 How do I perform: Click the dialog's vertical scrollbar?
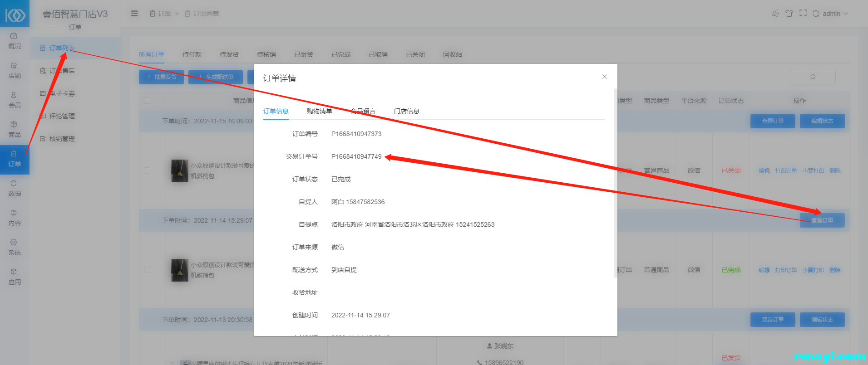[x=615, y=183]
